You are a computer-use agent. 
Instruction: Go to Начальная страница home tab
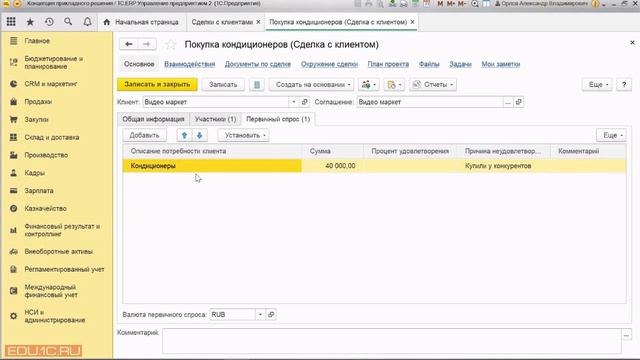point(141,22)
